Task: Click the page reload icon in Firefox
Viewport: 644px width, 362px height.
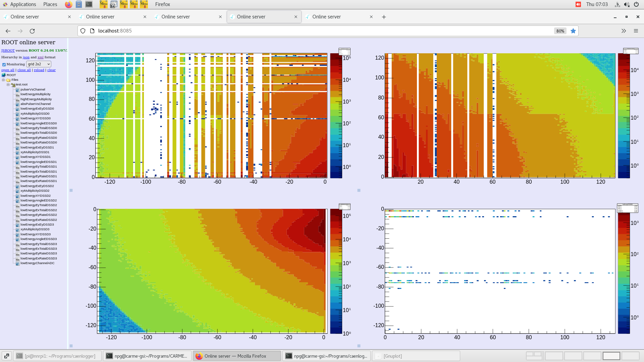Action: 33,31
